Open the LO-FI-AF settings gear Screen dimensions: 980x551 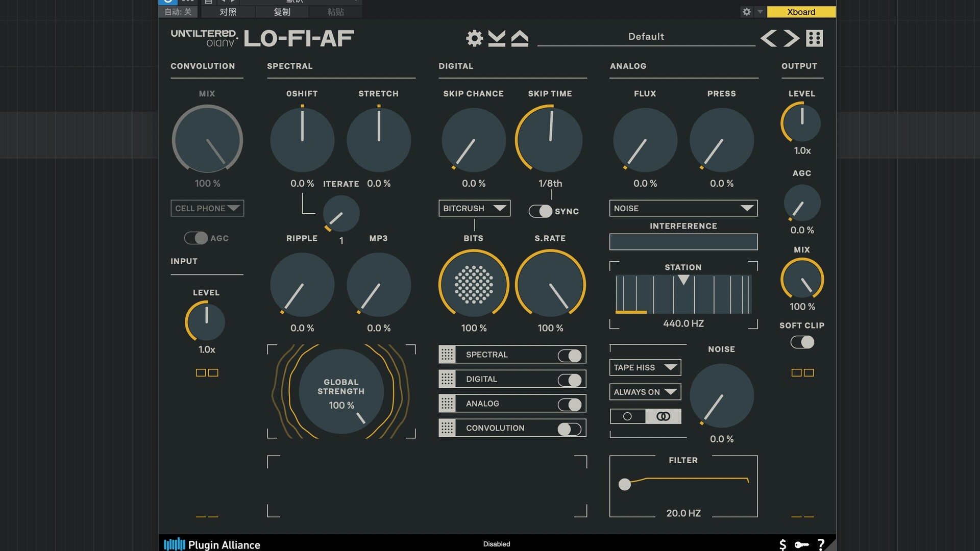474,38
